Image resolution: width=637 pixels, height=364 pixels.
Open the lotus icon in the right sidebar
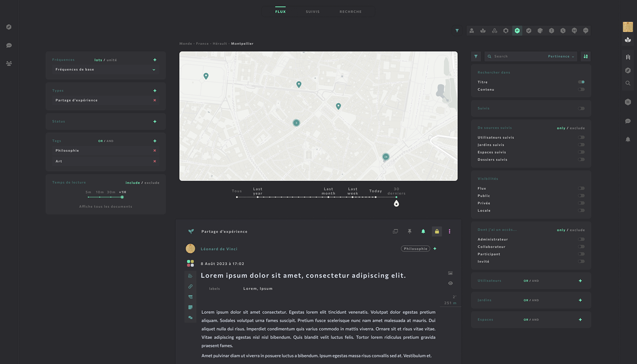628,40
